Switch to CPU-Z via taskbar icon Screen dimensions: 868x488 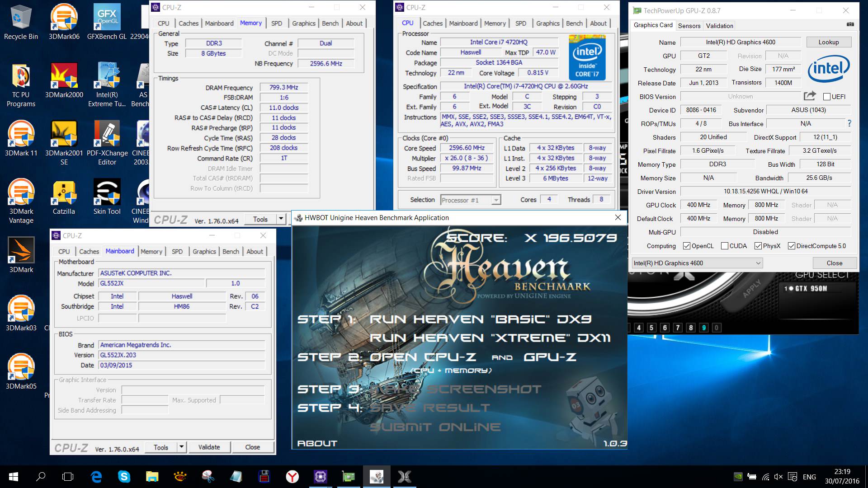[320, 477]
